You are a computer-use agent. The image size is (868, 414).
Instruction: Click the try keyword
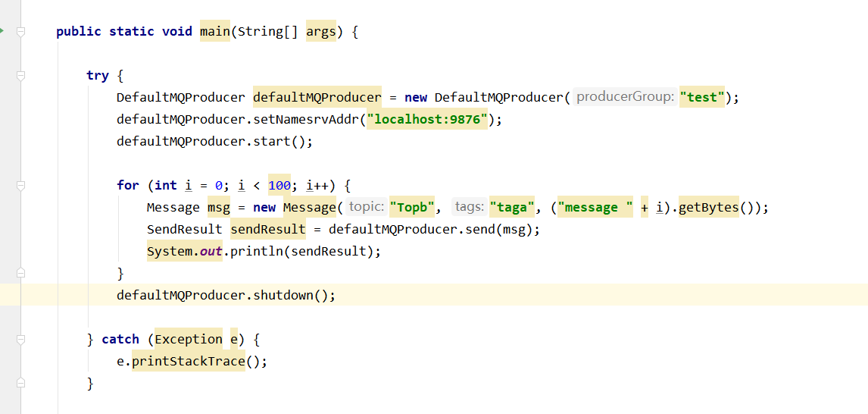(98, 76)
